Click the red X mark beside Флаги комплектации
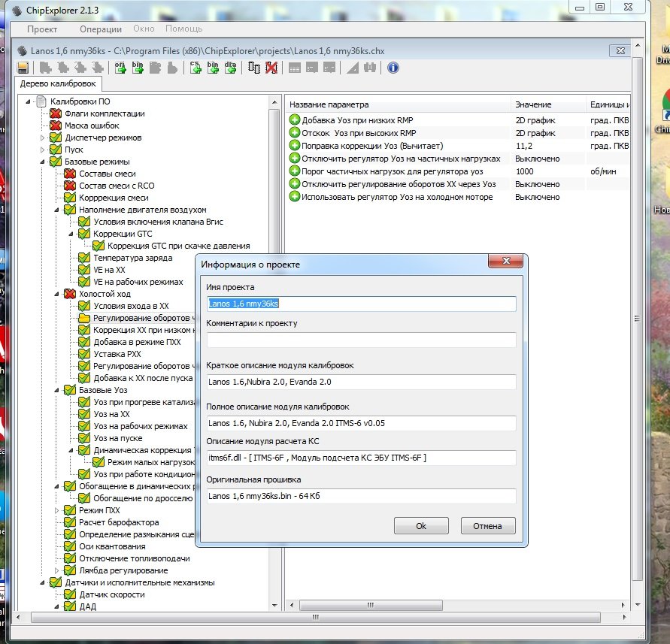 coord(56,113)
